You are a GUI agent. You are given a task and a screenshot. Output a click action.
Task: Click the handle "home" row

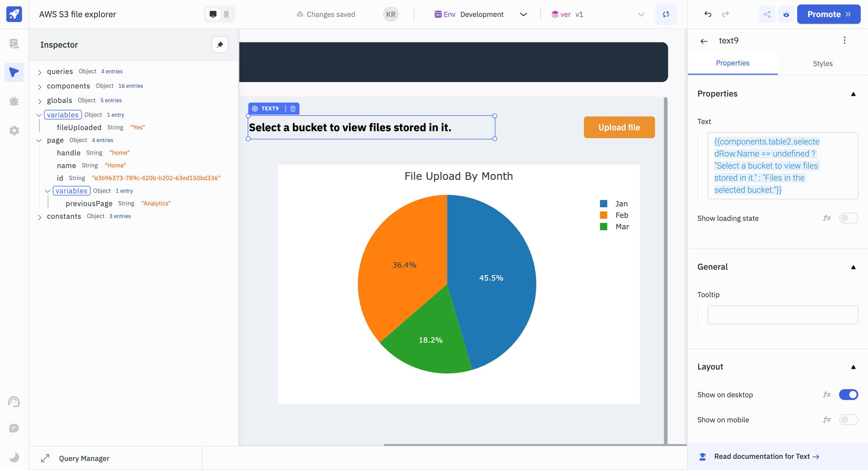[93, 153]
